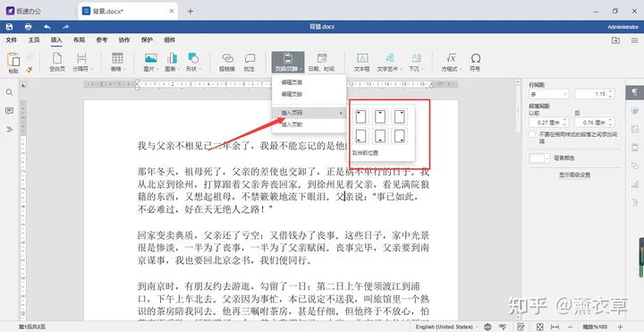Open Header/Footer settings icon in right sidebar
Screen dimensions: 644x332
pyautogui.click(x=635, y=148)
